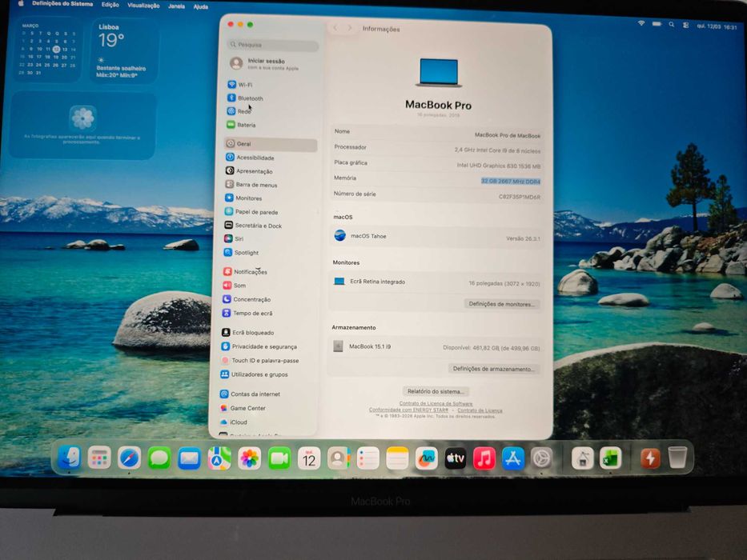The width and height of the screenshot is (747, 560).
Task: Launch Safari from the Dock
Action: (x=130, y=458)
